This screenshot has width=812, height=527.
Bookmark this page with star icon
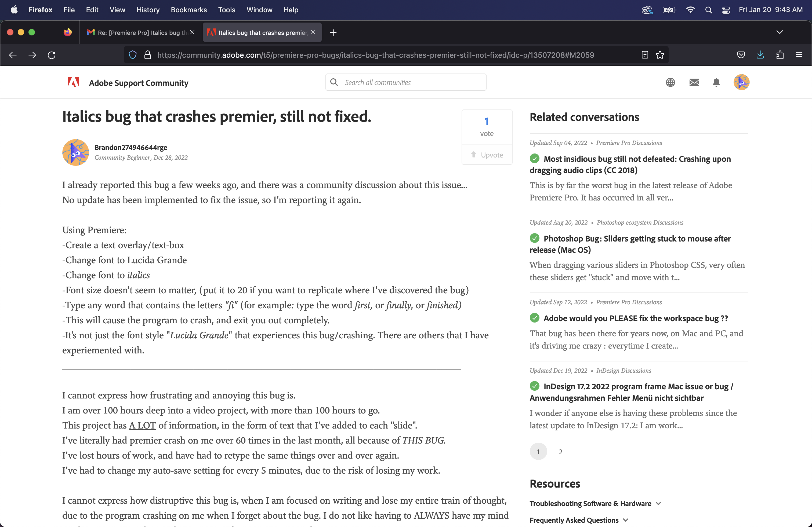tap(660, 55)
